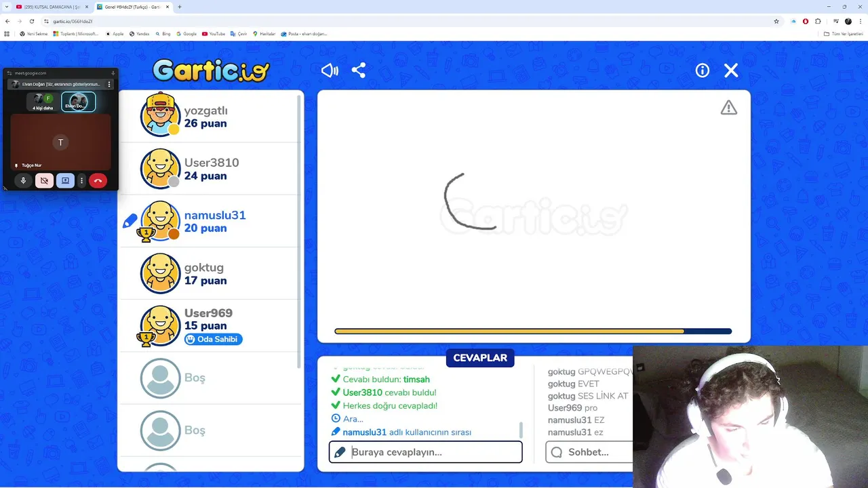Open the Yandex bookmark
This screenshot has width=868, height=488.
pyautogui.click(x=140, y=33)
